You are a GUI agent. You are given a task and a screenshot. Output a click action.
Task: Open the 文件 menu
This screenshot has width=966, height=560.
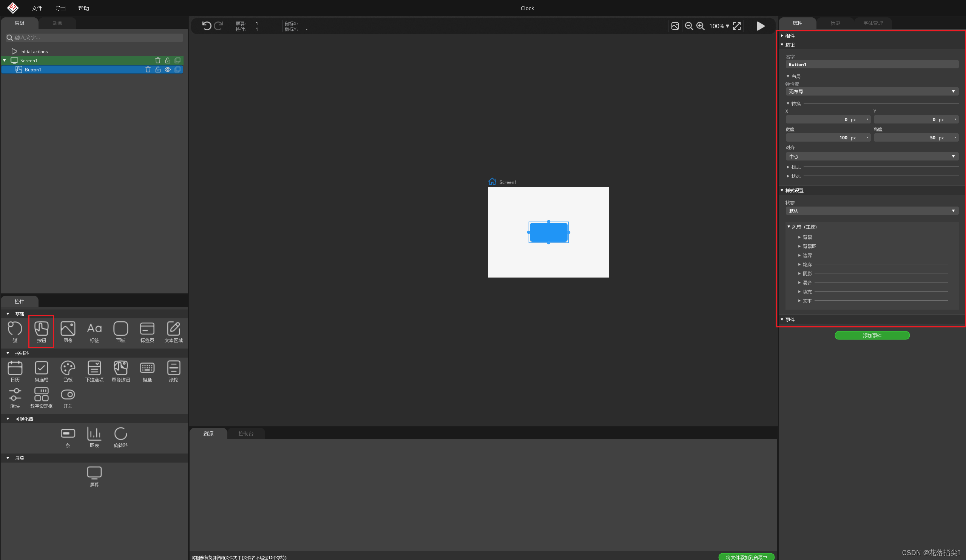[37, 8]
